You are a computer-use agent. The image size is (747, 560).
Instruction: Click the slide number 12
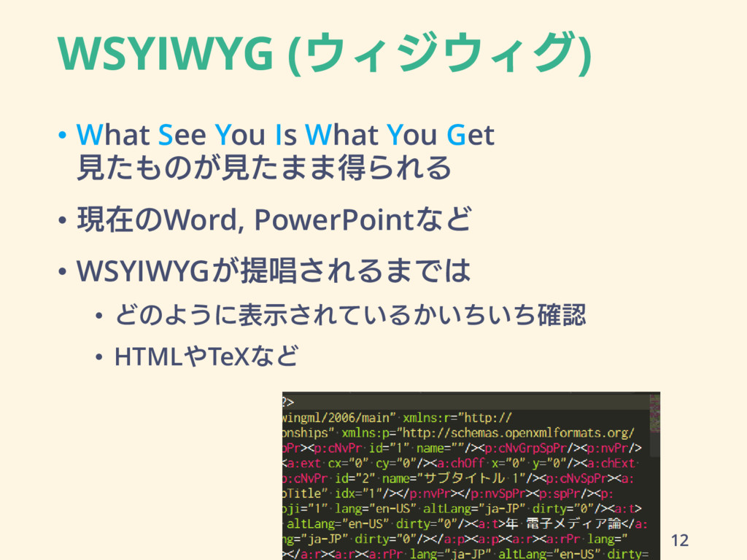tap(680, 540)
